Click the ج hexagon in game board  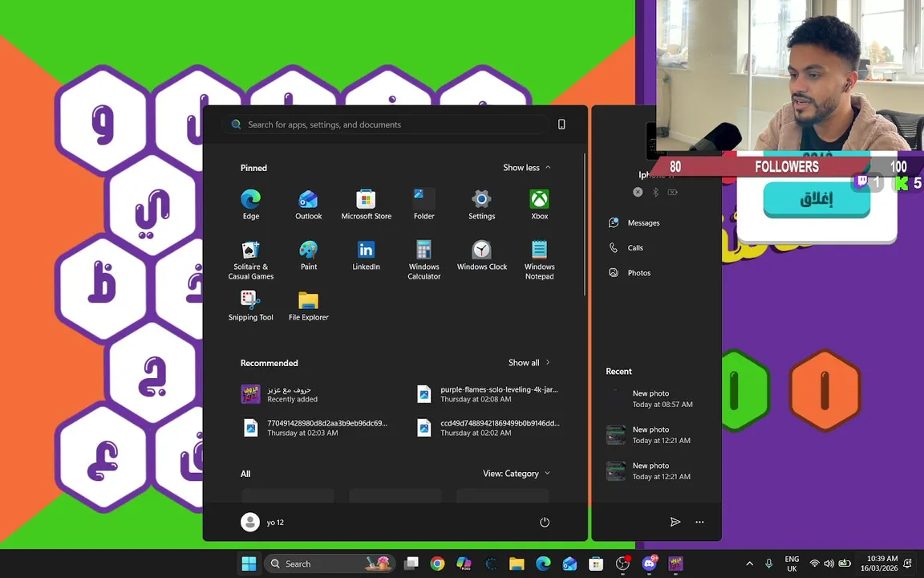pos(152,374)
